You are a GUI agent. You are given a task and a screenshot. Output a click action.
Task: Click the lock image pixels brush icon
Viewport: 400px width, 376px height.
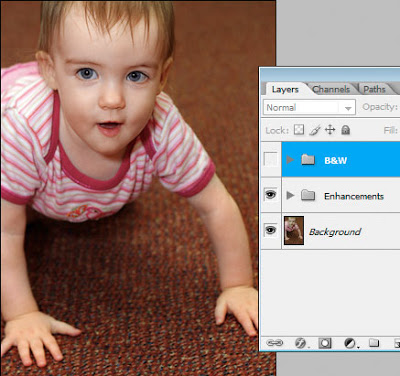tap(315, 130)
